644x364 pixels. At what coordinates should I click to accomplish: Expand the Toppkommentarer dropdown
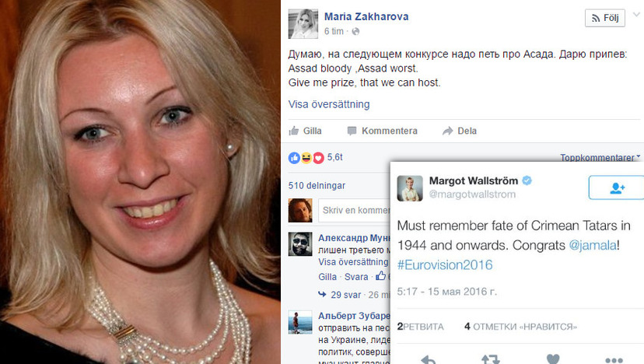[600, 157]
